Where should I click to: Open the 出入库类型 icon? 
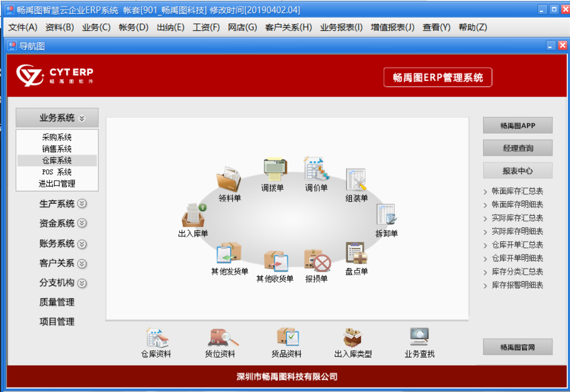pos(353,337)
